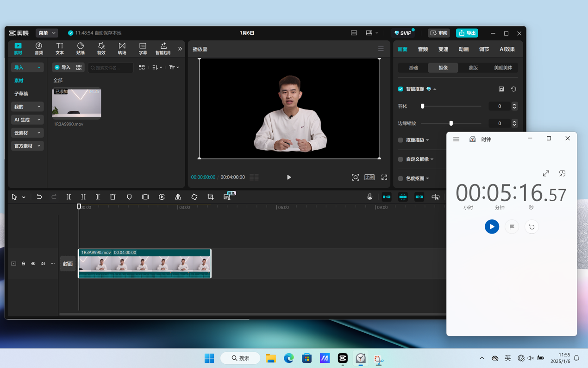The width and height of the screenshot is (588, 368).
Task: Click the split clip tool in timeline toolbar
Action: click(x=69, y=197)
